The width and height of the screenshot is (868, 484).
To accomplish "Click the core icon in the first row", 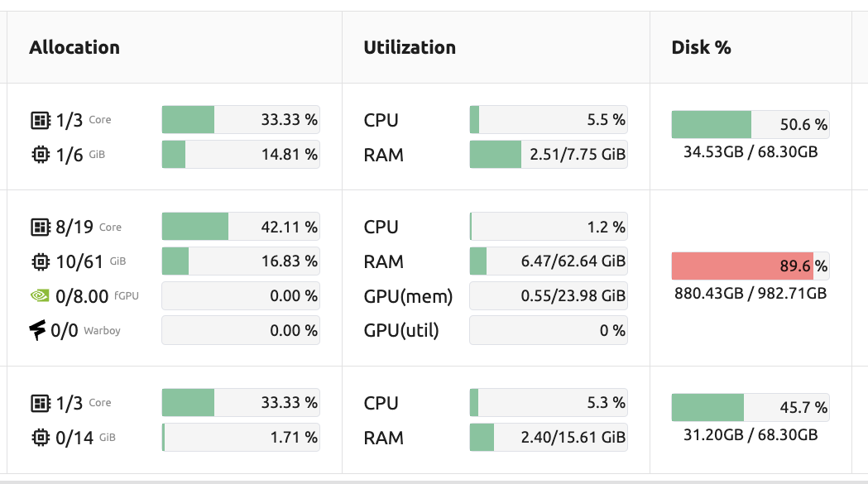I will [x=40, y=121].
